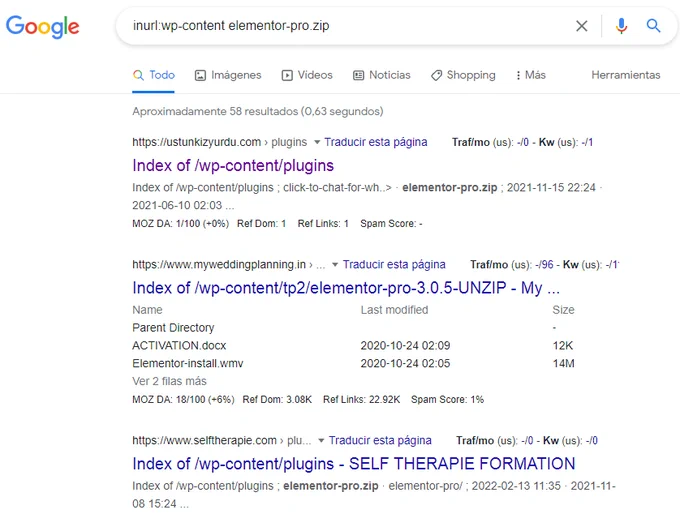This screenshot has height=514, width=680.
Task: Expand dropdown arrow next to ustunkizyurdu.com URL
Action: click(x=317, y=142)
